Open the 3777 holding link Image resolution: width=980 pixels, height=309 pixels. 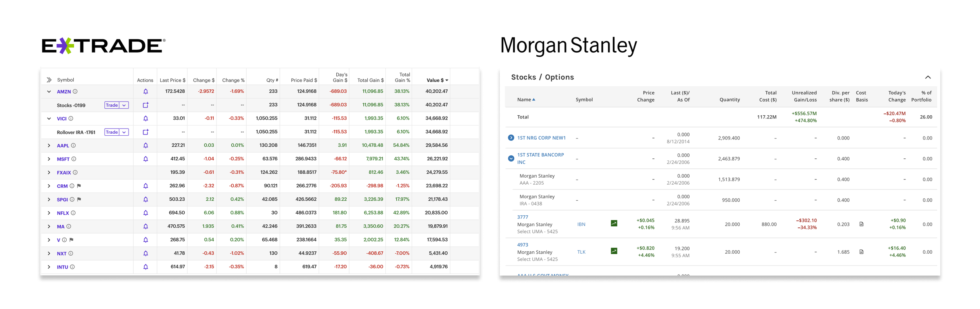click(523, 217)
